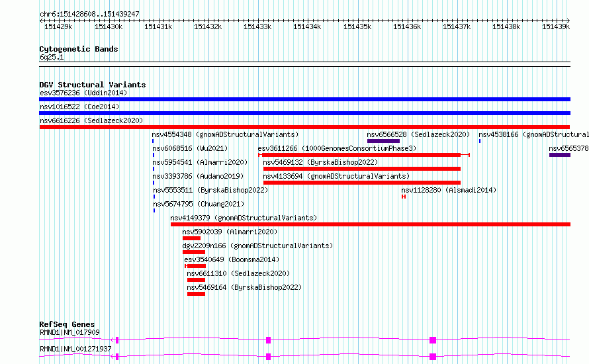Click the small blue mark under nsv4554348

153,141
